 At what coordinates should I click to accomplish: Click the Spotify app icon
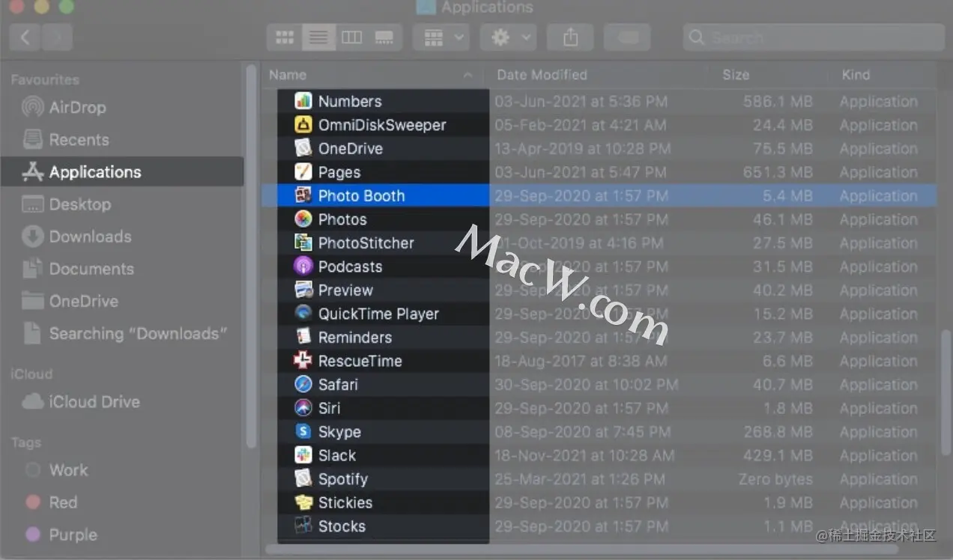303,478
